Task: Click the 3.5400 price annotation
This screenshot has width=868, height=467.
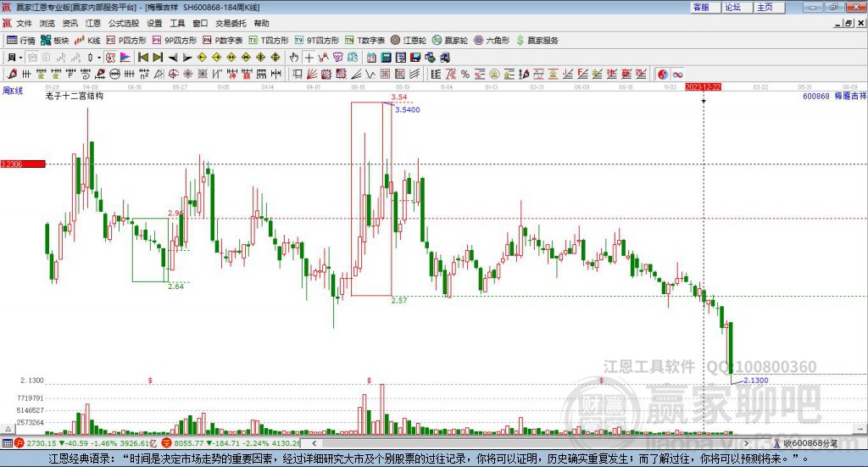Action: [x=408, y=110]
